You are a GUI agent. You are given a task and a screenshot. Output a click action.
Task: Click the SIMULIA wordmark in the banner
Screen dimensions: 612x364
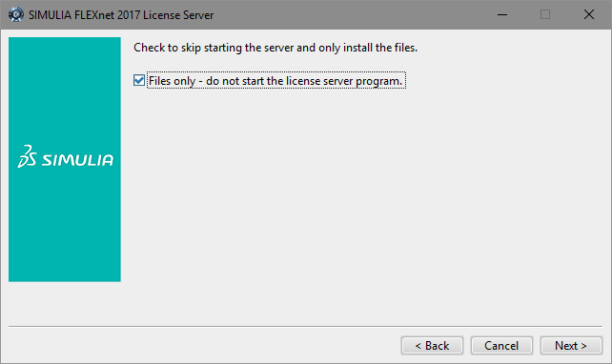pyautogui.click(x=77, y=160)
